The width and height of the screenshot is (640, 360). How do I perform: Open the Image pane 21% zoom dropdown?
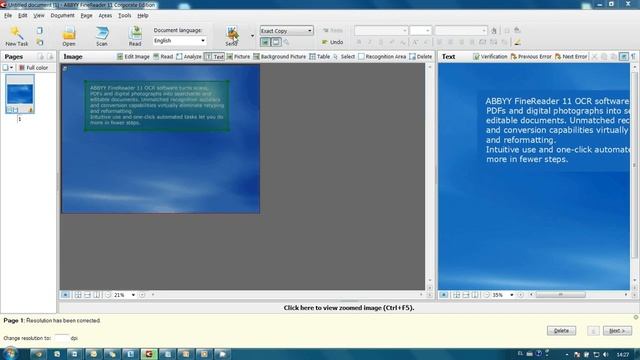(x=133, y=295)
